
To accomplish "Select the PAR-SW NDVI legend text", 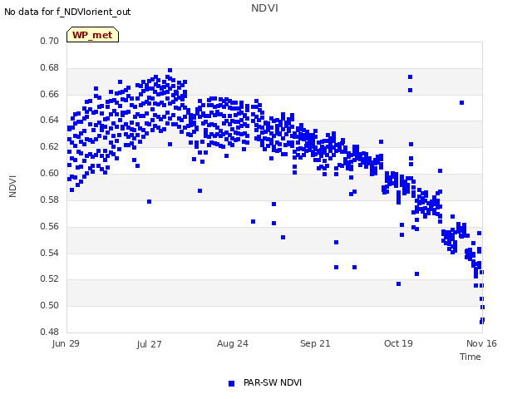I will [273, 382].
